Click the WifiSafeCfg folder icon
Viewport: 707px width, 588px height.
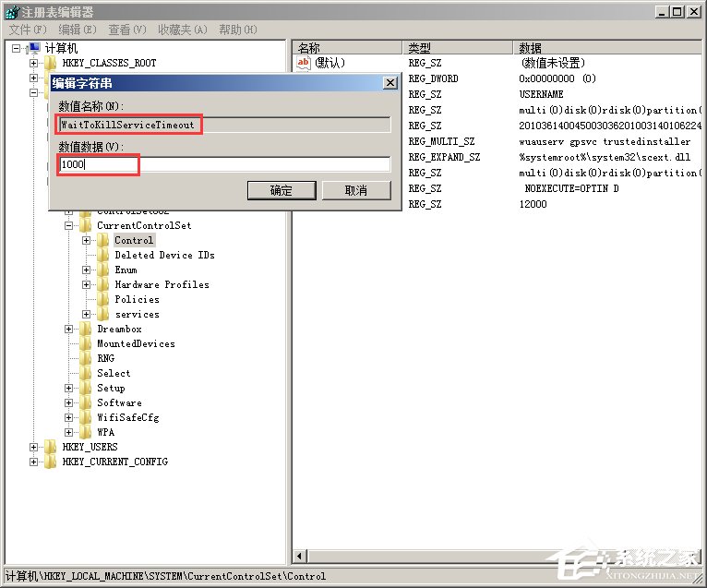[x=85, y=417]
